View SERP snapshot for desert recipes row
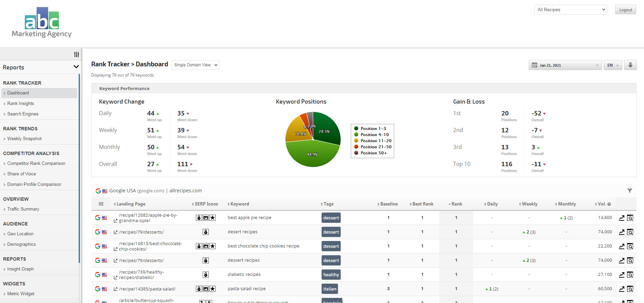The width and height of the screenshot is (644, 303). [630, 232]
